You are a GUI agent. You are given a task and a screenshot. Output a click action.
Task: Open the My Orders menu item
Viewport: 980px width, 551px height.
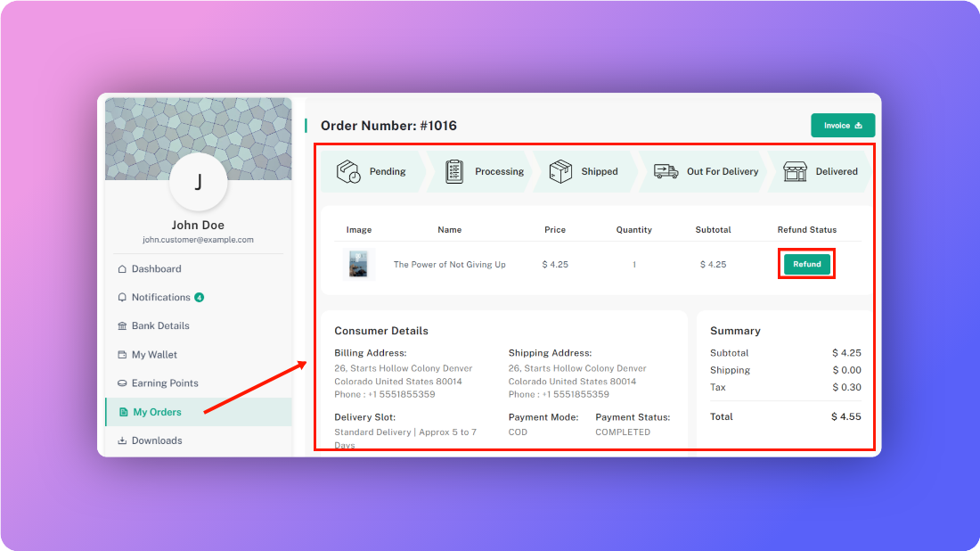157,412
